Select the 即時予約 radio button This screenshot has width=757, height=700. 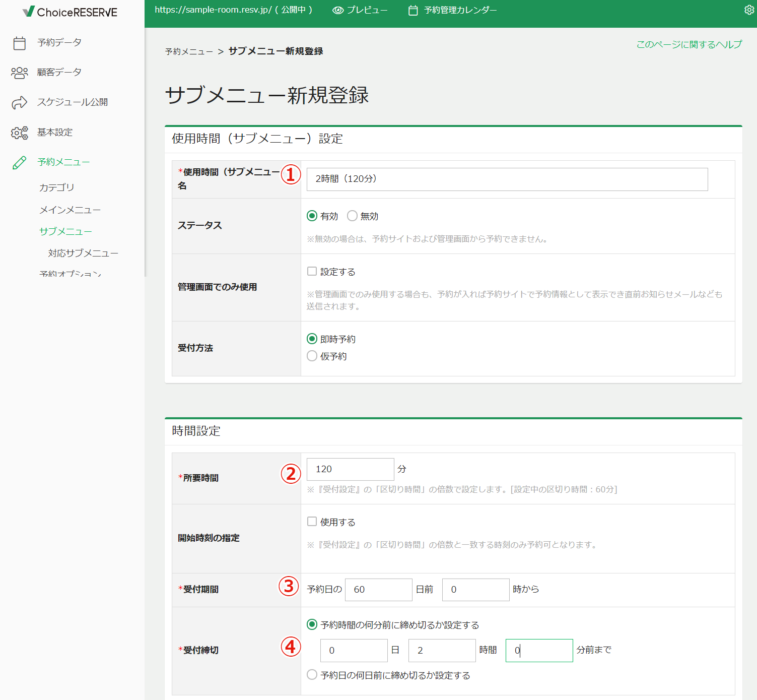click(x=312, y=339)
